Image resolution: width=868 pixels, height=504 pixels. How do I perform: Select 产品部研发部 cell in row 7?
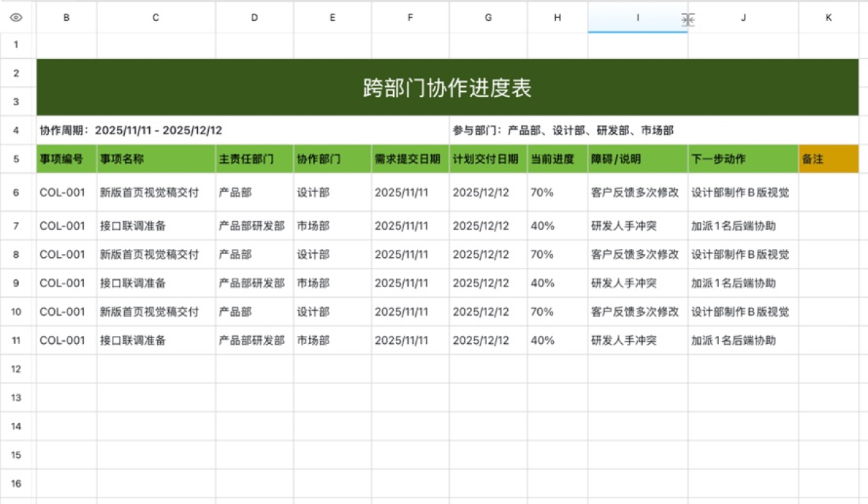click(x=255, y=225)
